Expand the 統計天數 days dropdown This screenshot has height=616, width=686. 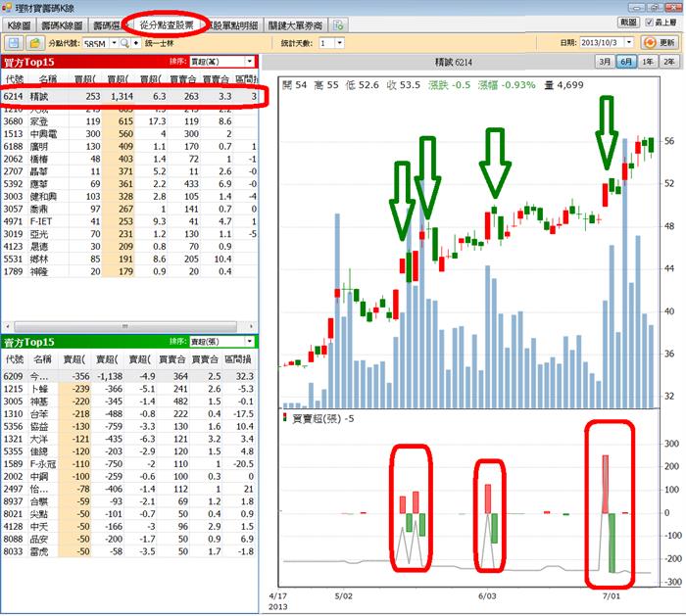click(338, 43)
